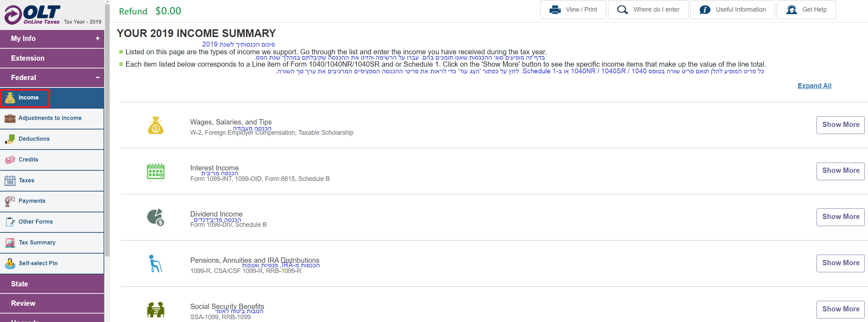Click the Credits cash icon

[10, 160]
